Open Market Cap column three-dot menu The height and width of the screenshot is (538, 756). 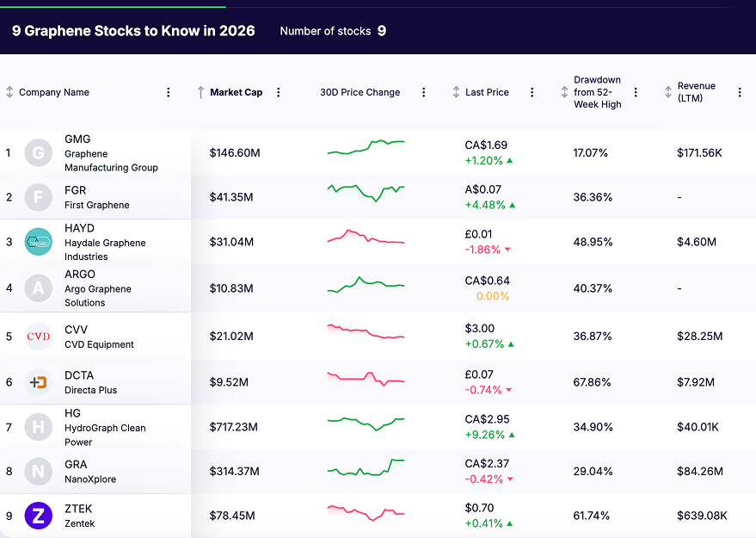tap(278, 93)
